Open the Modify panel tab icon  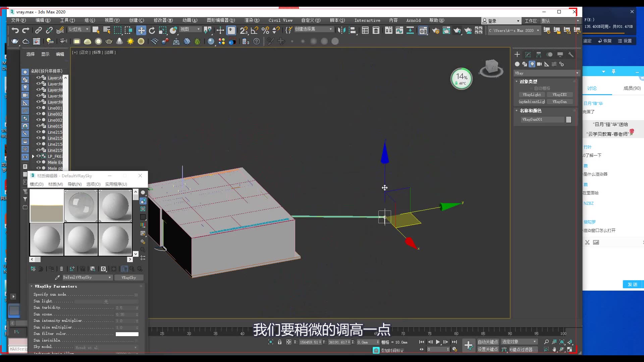[528, 55]
